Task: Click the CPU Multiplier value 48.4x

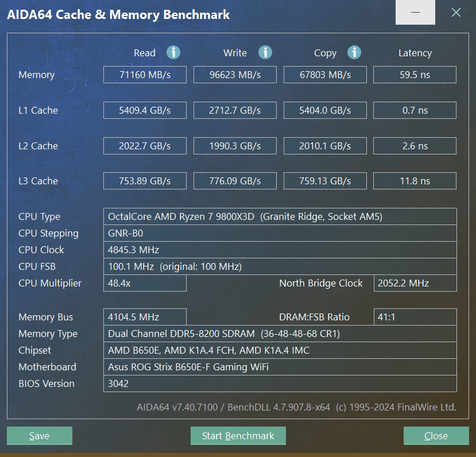Action: click(145, 283)
